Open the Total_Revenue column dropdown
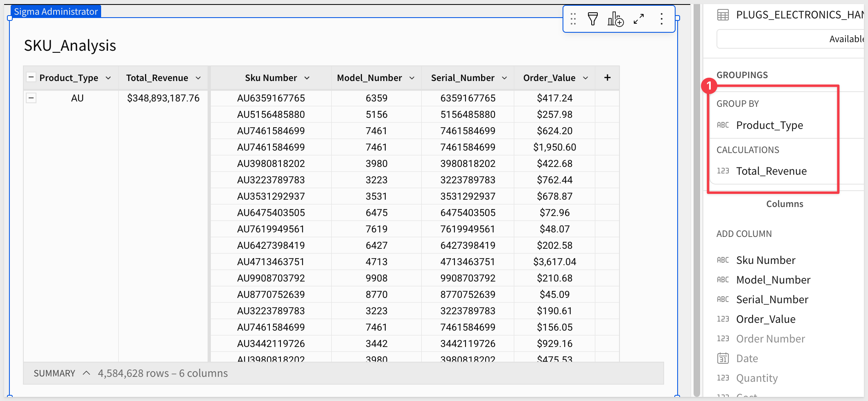 [198, 78]
